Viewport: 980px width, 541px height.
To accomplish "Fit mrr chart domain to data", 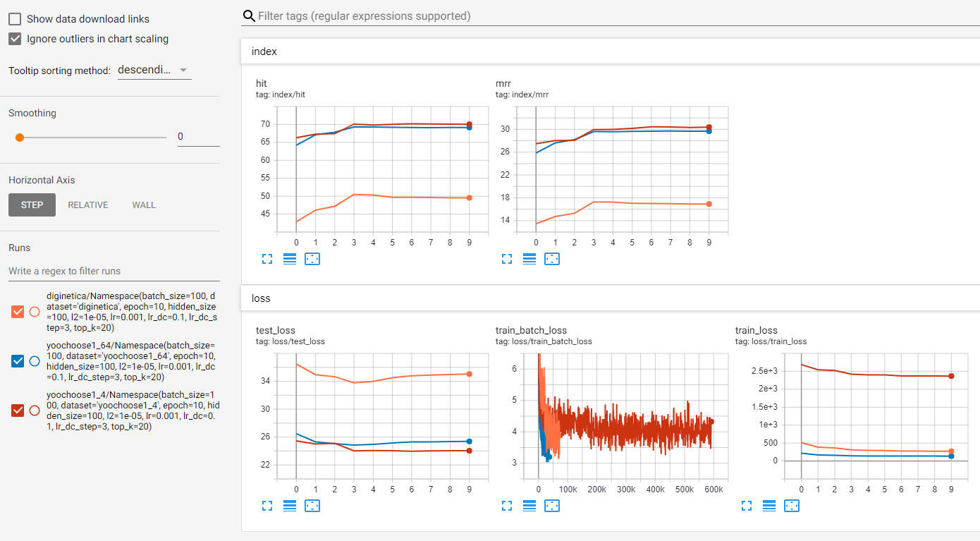I will tap(552, 259).
